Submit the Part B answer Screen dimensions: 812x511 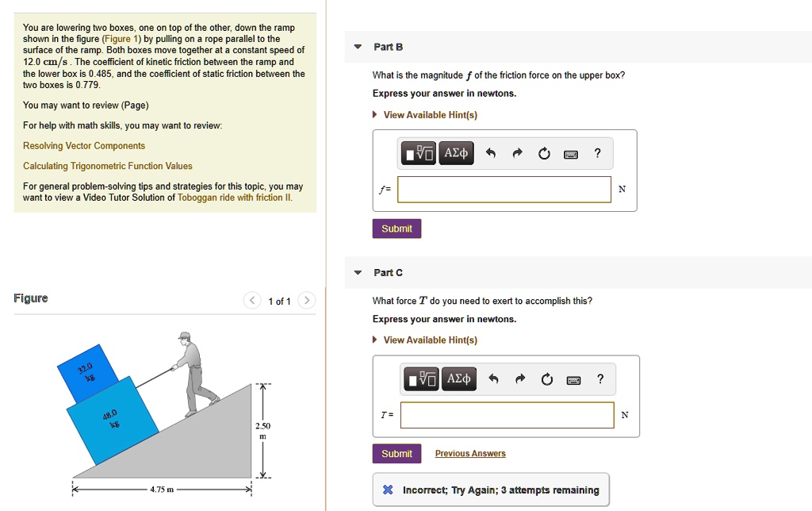[x=396, y=229]
